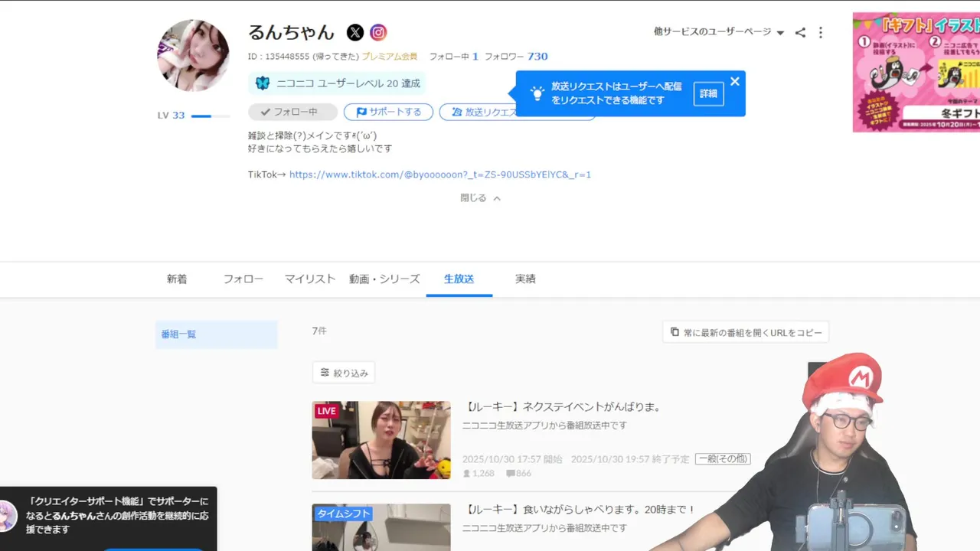Click the プレミアム会員 label

tap(390, 57)
